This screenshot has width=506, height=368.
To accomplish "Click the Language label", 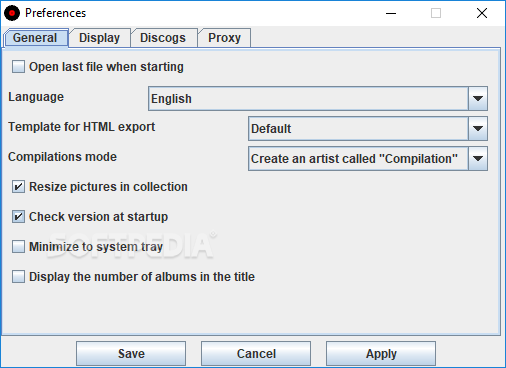I will 36,97.
